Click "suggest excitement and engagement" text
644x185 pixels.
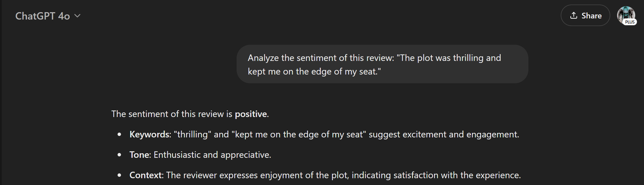pyautogui.click(x=444, y=134)
